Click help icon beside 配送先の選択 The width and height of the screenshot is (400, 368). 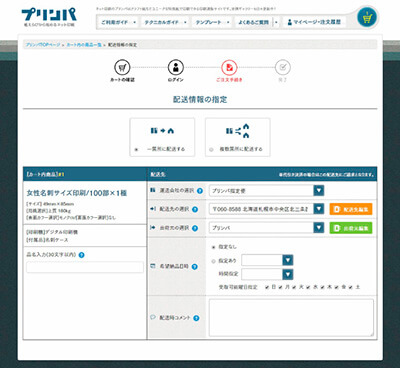195,209
